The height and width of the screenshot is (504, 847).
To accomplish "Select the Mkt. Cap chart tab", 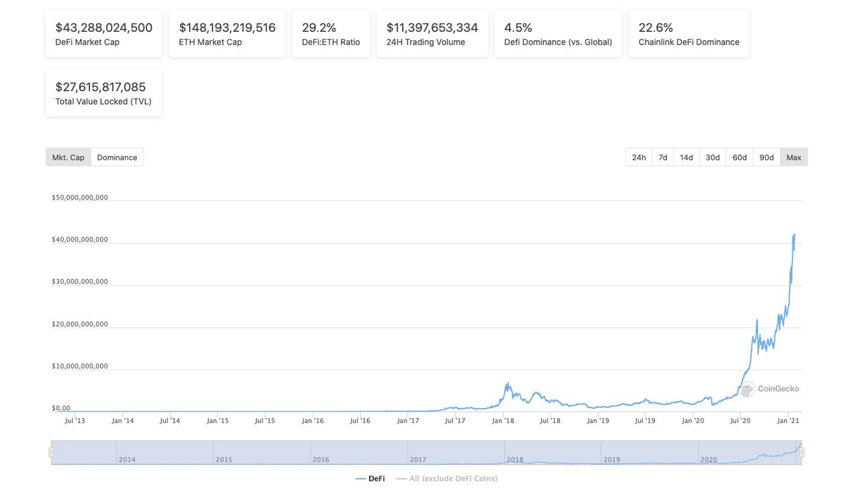I will 68,157.
